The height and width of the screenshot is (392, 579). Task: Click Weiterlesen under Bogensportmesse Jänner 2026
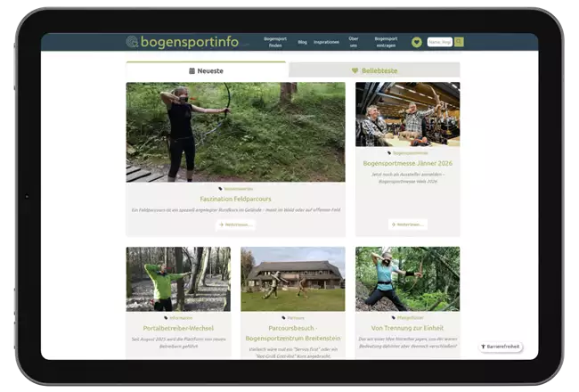tap(408, 225)
